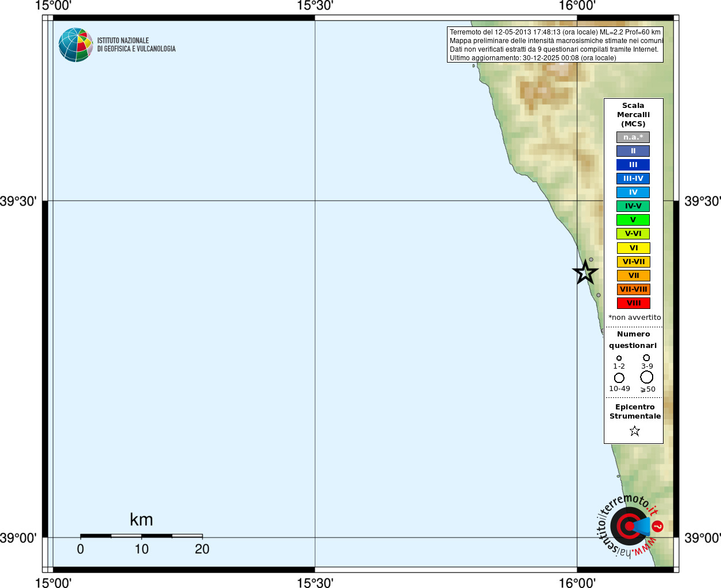Click the 'km' scale label
This screenshot has width=721, height=588.
coord(141,520)
